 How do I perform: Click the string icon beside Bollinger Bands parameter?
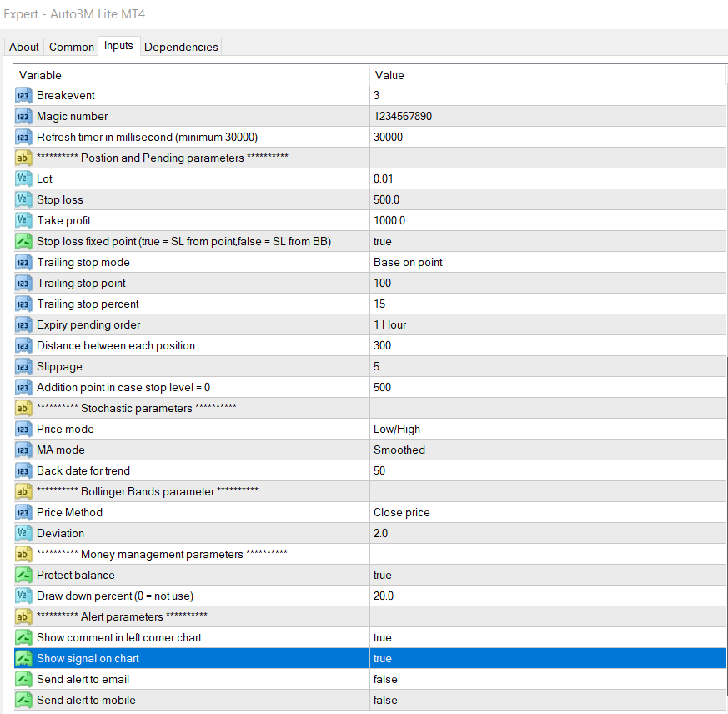[23, 491]
